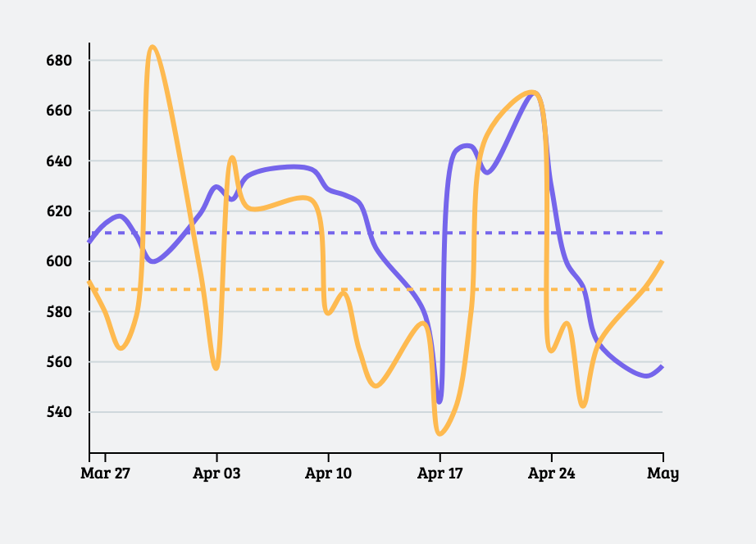This screenshot has height=544, width=756.
Task: Click the orange line's endpoint at May
Action: point(662,262)
